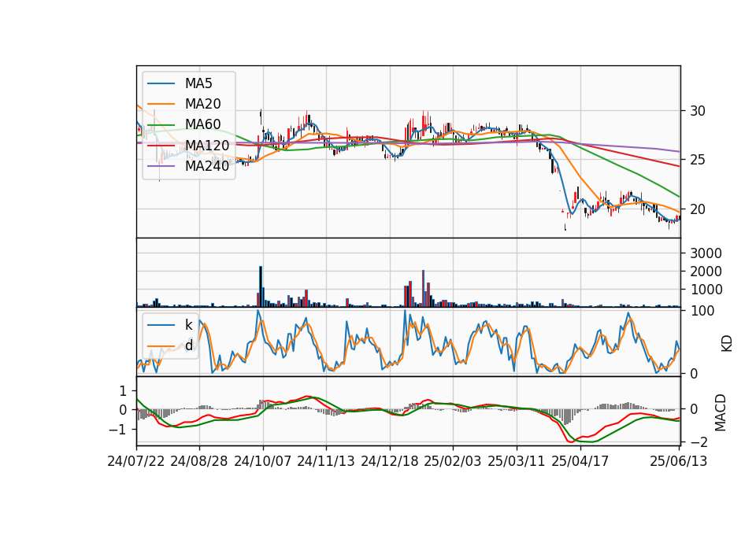Click the MA60 legend label
756x543 pixels.
(202, 124)
